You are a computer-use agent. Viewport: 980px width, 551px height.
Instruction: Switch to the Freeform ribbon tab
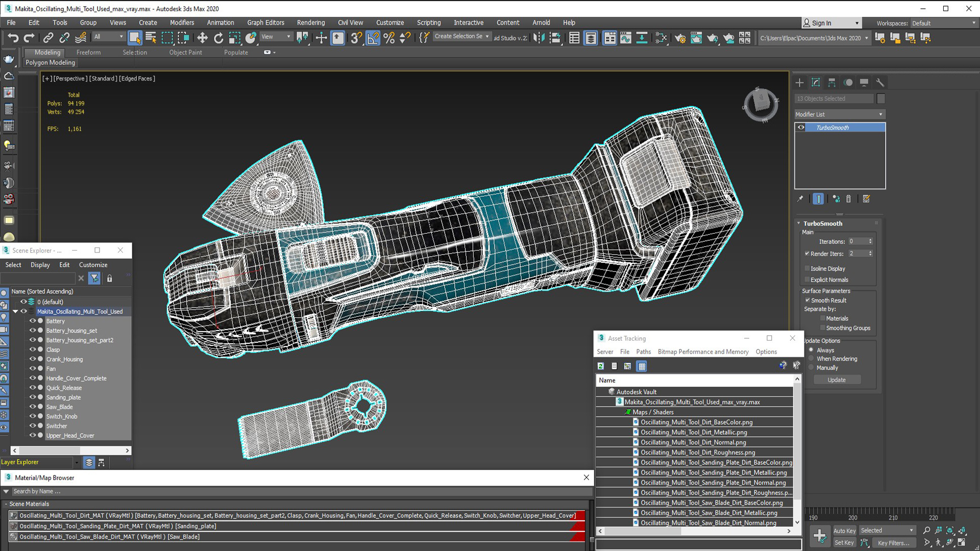[88, 52]
